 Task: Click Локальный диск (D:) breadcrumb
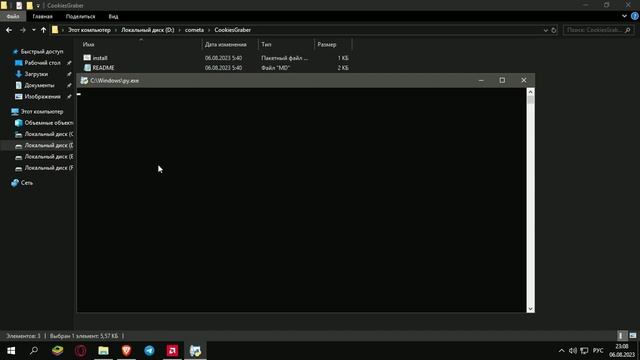click(147, 30)
